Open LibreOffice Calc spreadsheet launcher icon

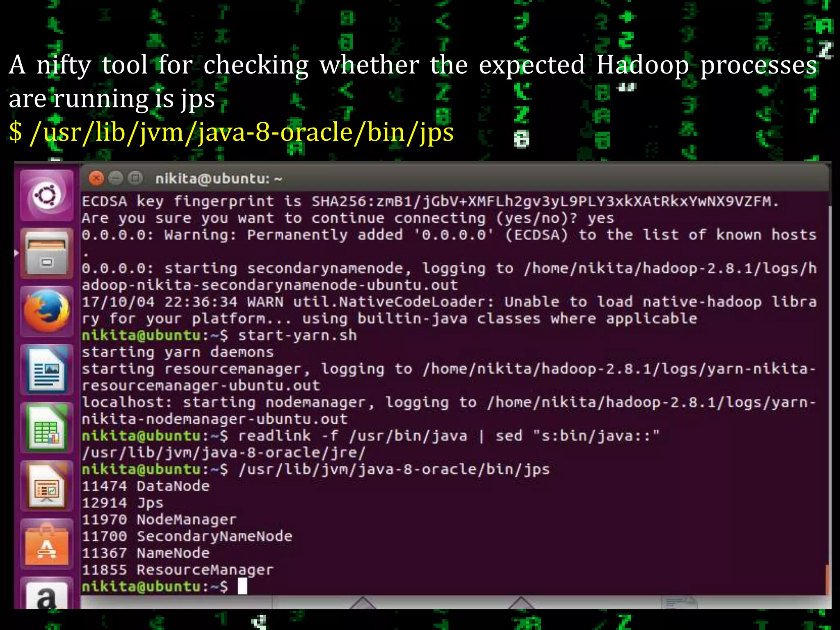click(46, 428)
